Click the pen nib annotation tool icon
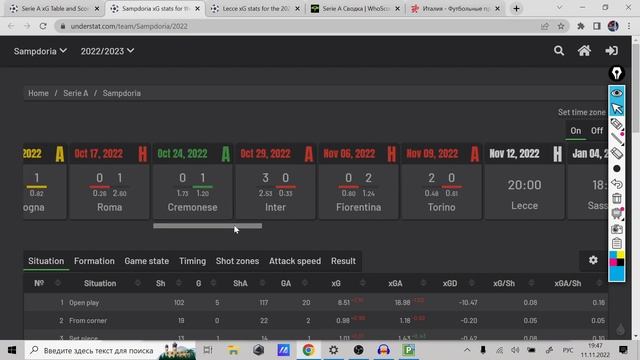Viewport: 640px width, 360px height. 617,73
